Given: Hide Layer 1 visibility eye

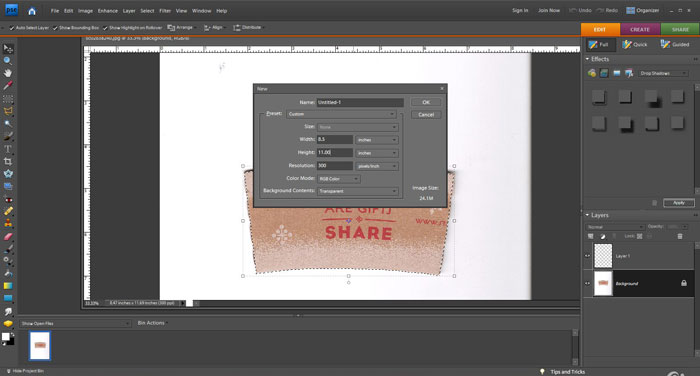Looking at the screenshot, I should (588, 256).
